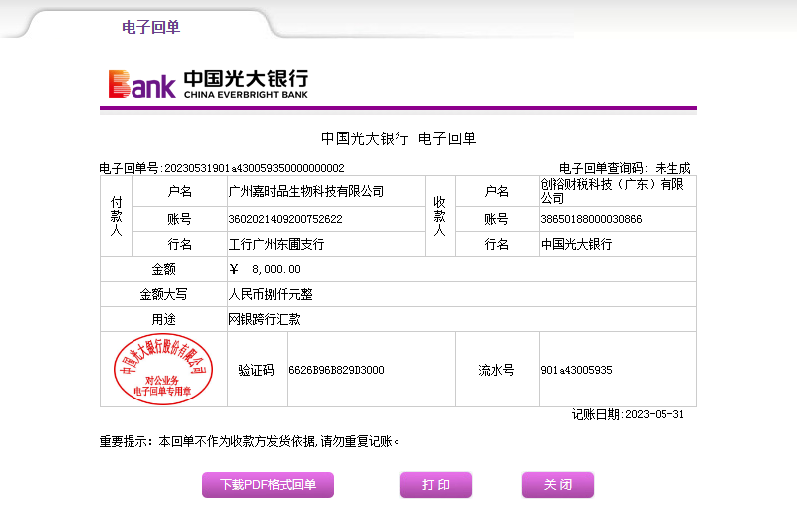Click the 重要提示 notice line
Viewport: 797px width, 532px height.
pos(250,441)
